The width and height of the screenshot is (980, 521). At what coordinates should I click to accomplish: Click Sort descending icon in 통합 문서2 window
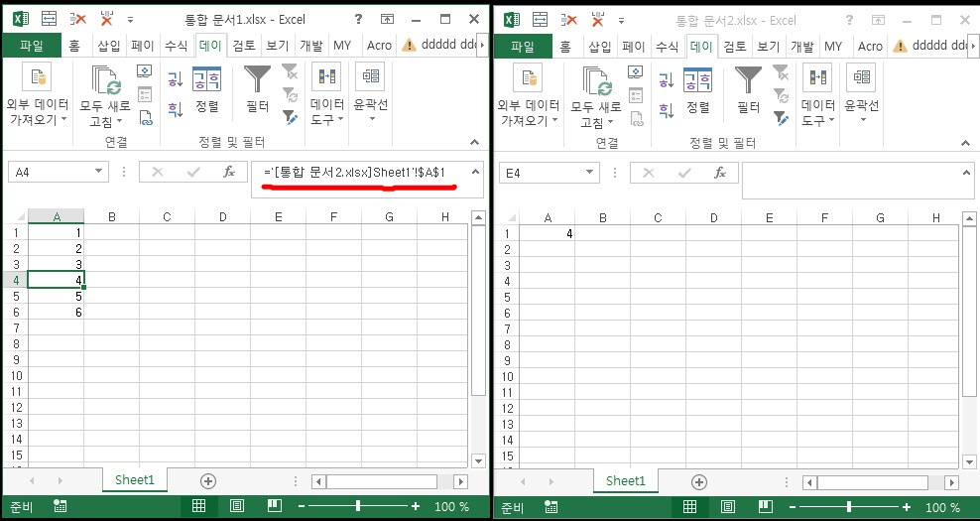[x=667, y=111]
